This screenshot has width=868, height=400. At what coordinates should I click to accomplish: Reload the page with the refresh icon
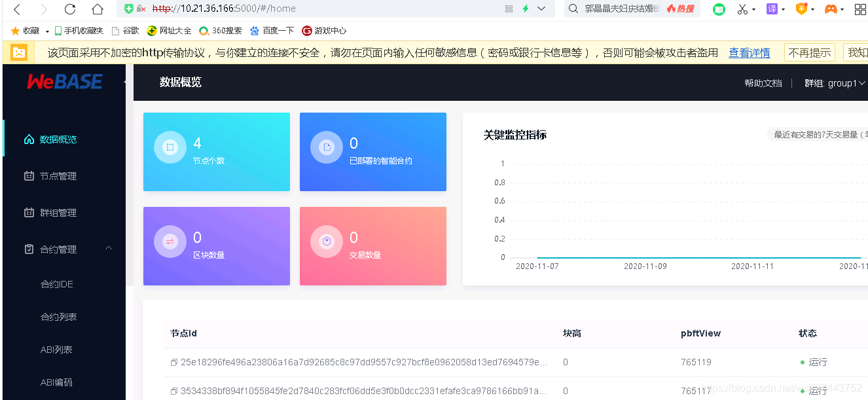tap(70, 9)
